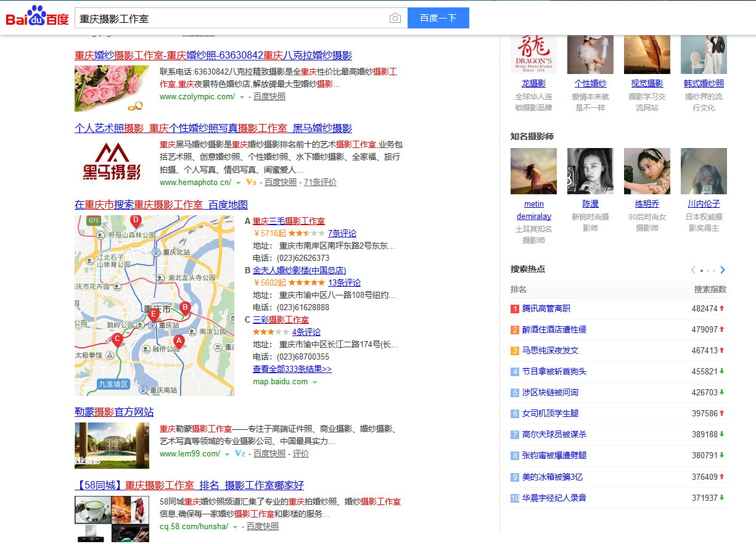Click the 黑马摄影 logo thumbnail
Viewport: 756px width, 544px height.
coord(112,162)
